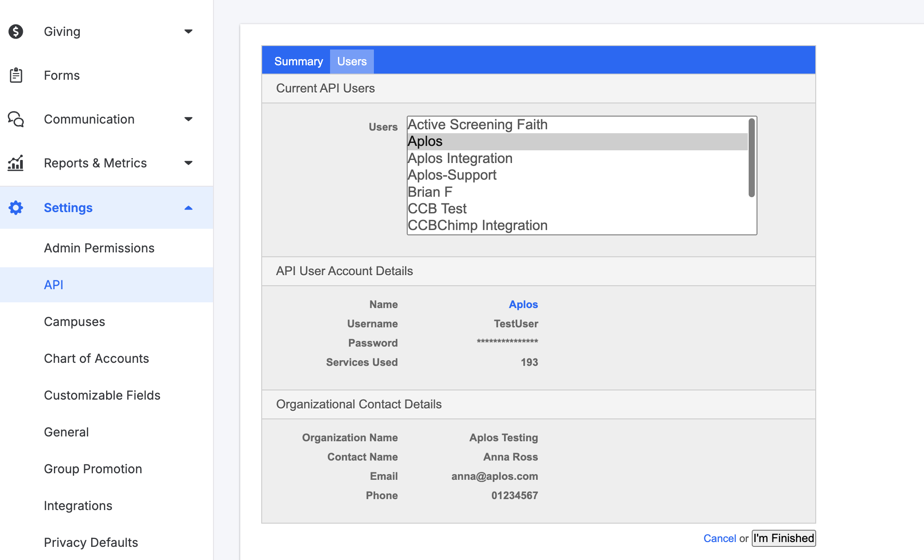924x560 pixels.
Task: Select the API settings item
Action: [x=107, y=285]
